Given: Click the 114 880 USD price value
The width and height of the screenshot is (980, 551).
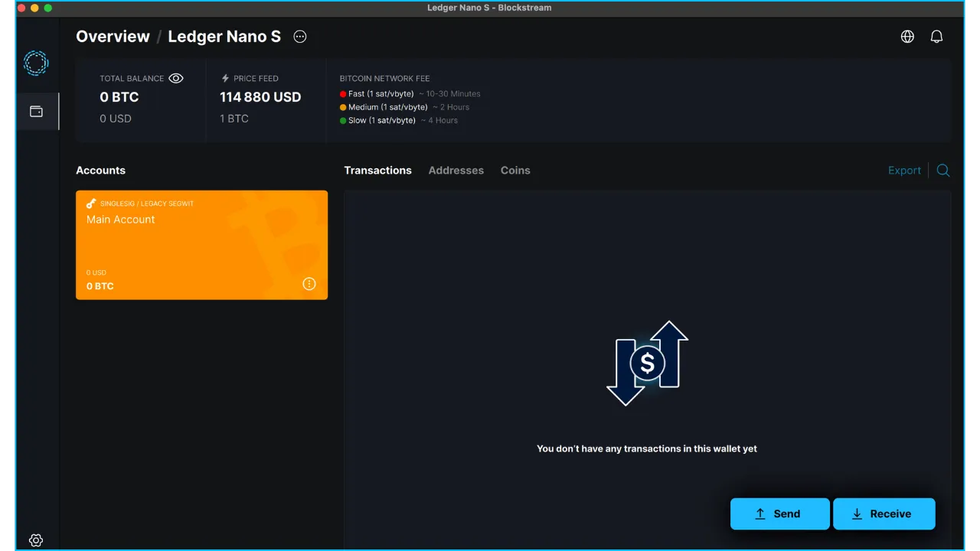Looking at the screenshot, I should [x=260, y=97].
